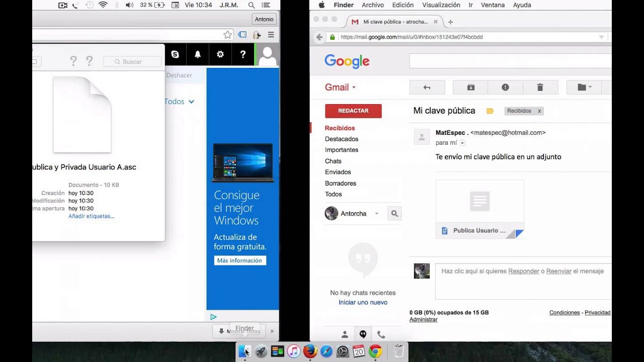Click 'Más información' in Windows ad
644x362 pixels.
pos(239,260)
